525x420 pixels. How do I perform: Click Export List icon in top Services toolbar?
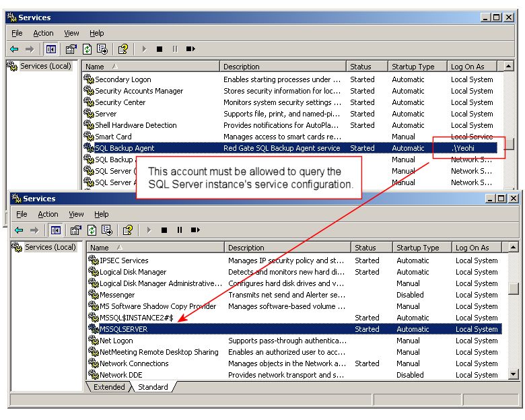[102, 49]
